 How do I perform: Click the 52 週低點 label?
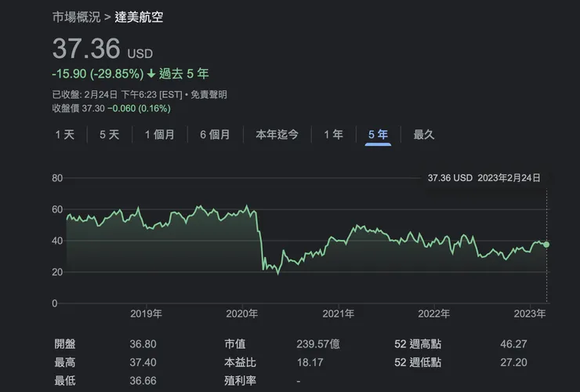point(418,362)
